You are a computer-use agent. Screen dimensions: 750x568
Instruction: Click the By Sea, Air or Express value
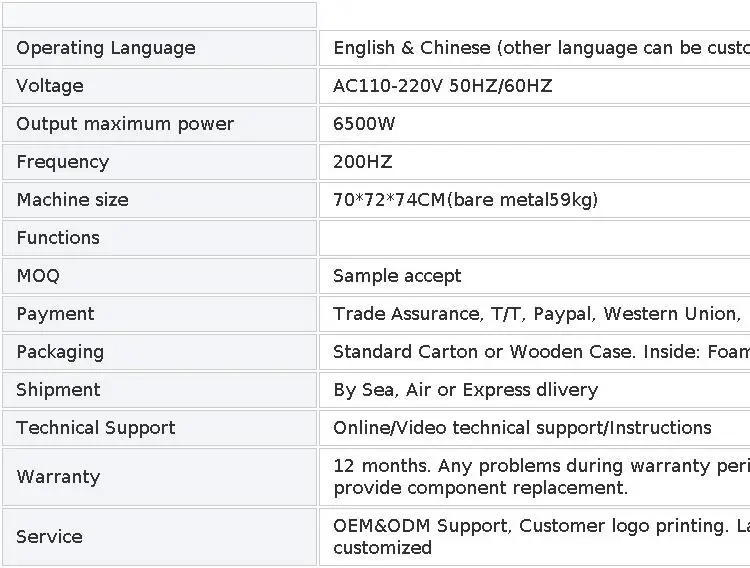[x=465, y=390]
